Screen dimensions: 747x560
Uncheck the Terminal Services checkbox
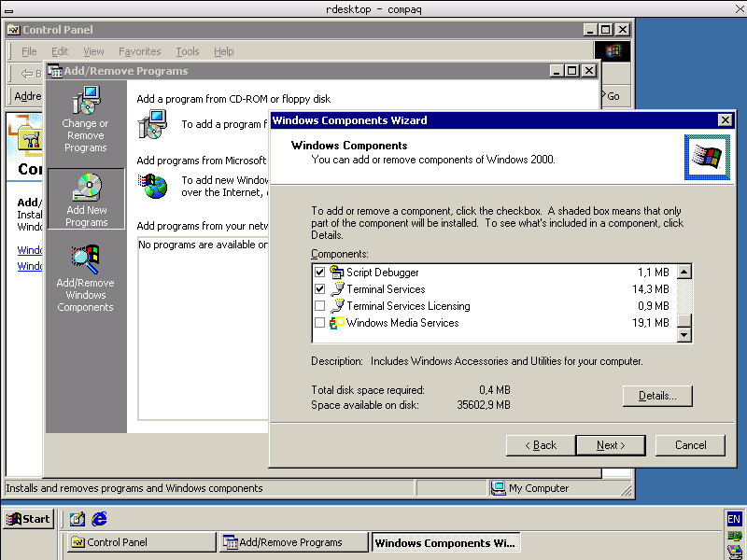[319, 289]
